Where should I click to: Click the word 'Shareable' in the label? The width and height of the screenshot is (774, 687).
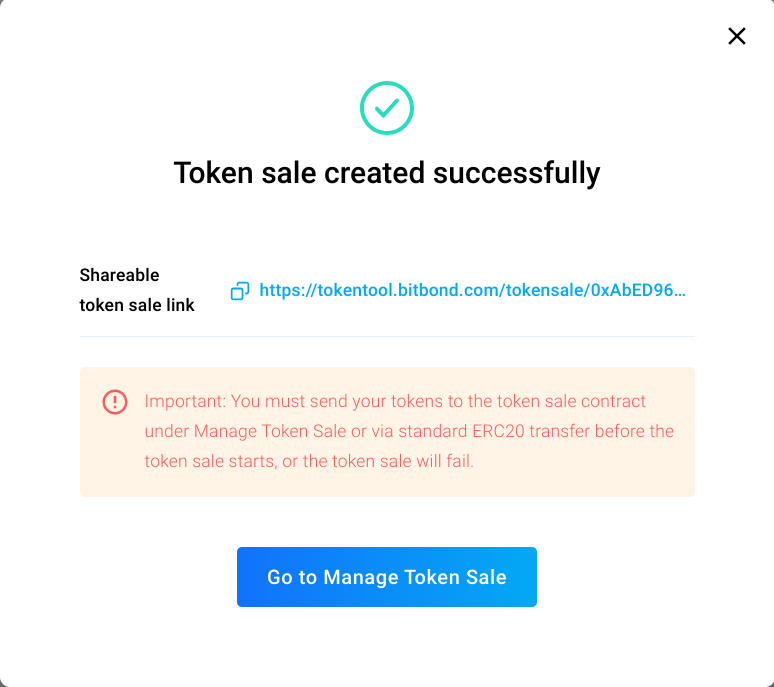119,275
